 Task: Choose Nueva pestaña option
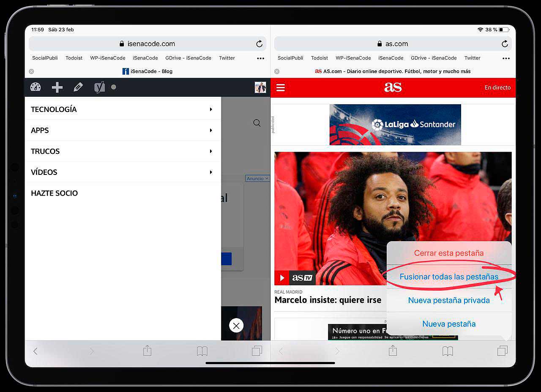(449, 324)
